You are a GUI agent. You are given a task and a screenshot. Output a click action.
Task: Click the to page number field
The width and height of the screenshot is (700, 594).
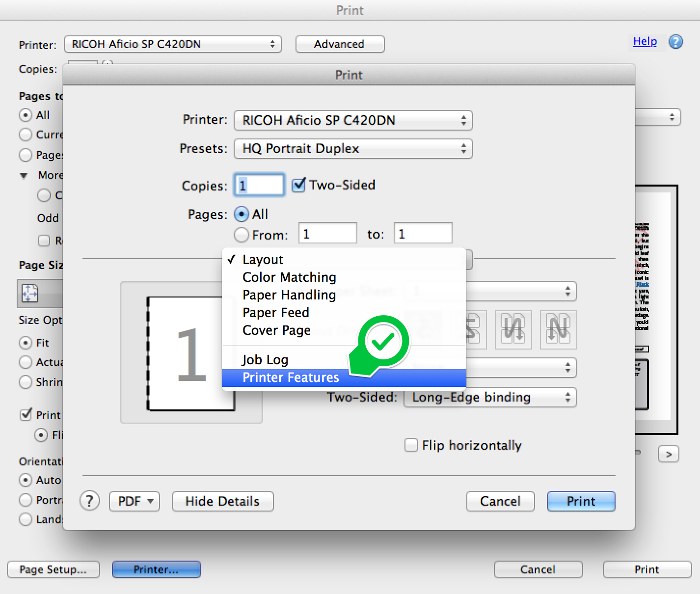tap(423, 233)
